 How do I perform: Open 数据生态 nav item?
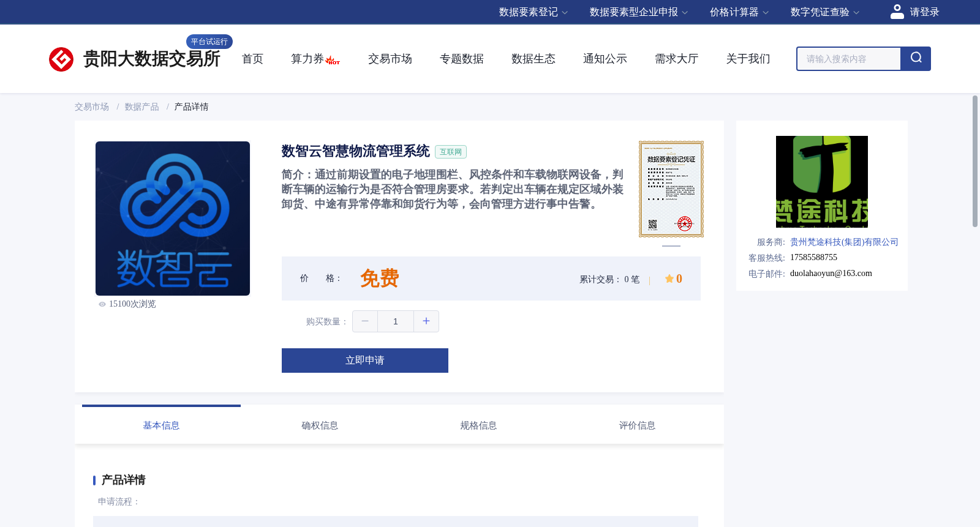pos(533,59)
